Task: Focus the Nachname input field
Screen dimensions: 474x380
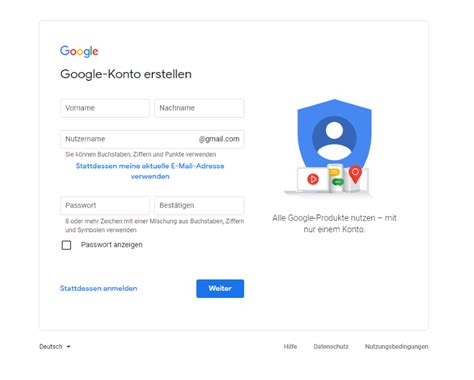Action: 199,108
